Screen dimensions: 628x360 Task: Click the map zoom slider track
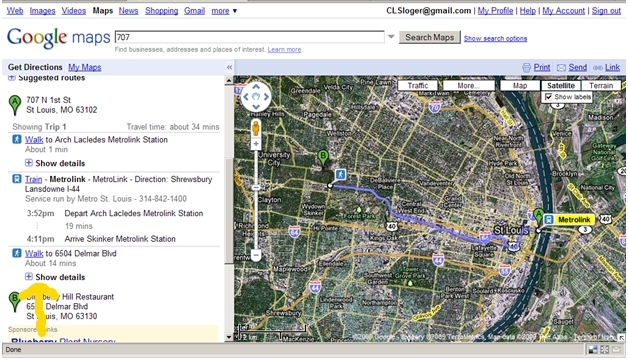pos(256,199)
